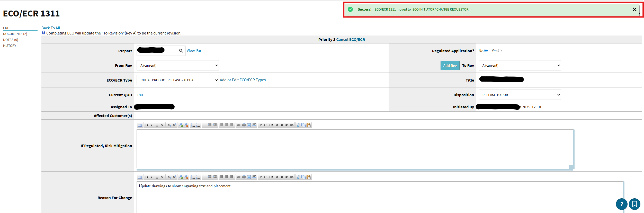Apply Underline in the Reason For Change toolbar

click(157, 177)
